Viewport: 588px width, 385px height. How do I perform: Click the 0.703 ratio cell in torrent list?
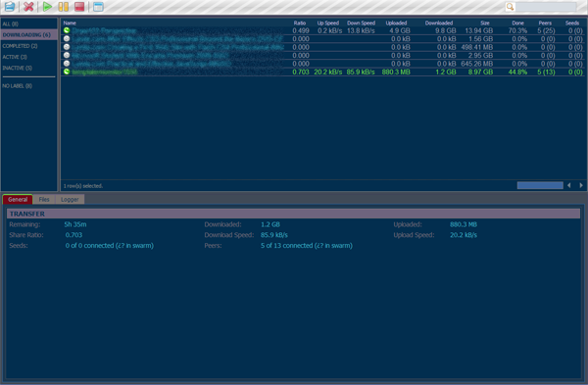(x=301, y=72)
